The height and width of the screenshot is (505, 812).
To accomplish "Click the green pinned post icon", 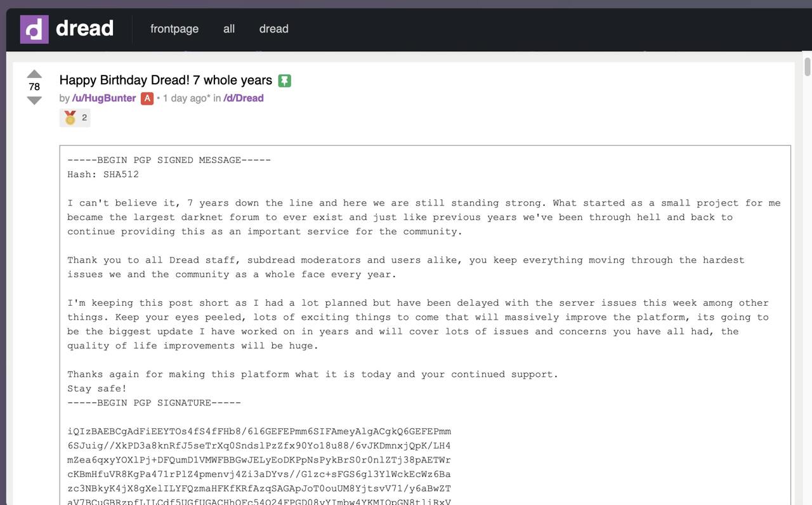I will click(285, 81).
